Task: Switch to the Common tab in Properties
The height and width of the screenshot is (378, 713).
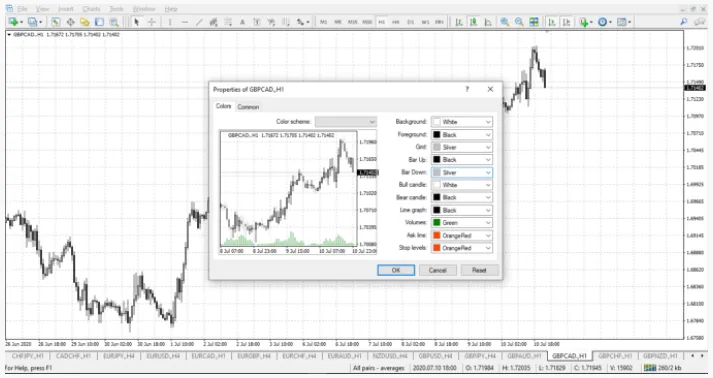Action: tap(248, 107)
